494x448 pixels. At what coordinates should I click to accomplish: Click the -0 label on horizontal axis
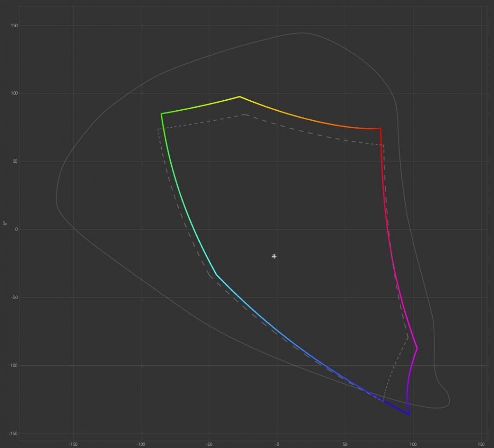point(277,444)
